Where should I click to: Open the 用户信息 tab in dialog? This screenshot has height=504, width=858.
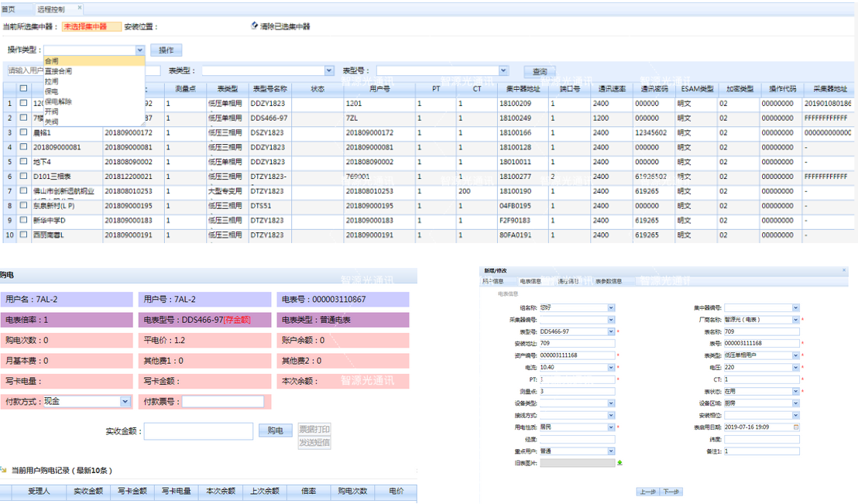tap(493, 281)
